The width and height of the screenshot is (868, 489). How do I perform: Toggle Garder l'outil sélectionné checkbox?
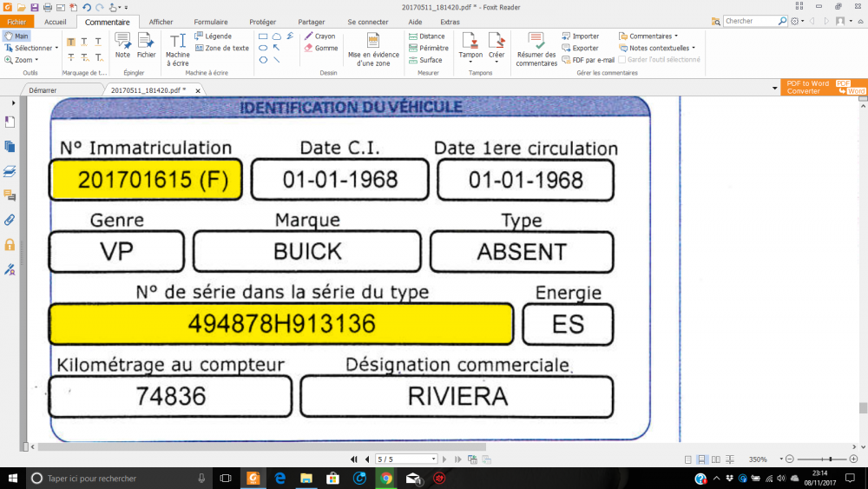(x=622, y=60)
